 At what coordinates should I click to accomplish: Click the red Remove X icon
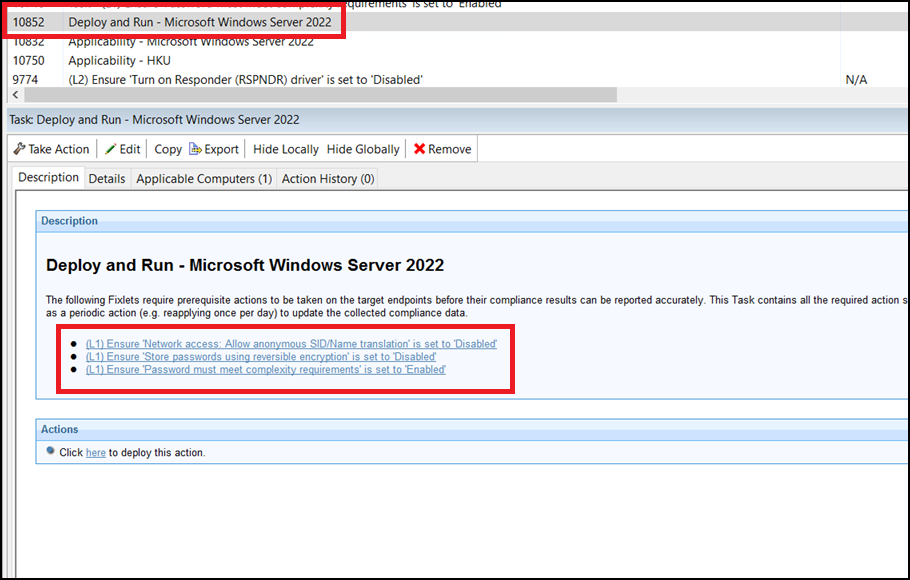pyautogui.click(x=419, y=149)
